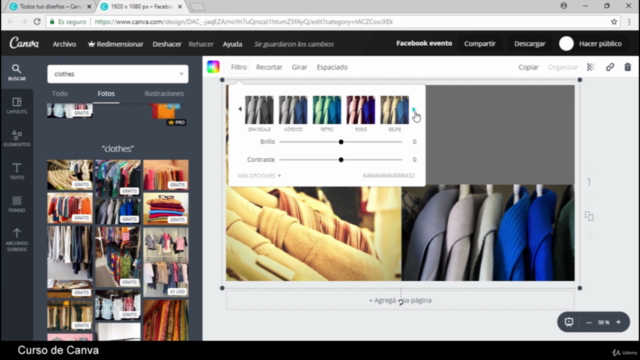Click the user profile avatar circle
Image resolution: width=640 pixels, height=360 pixels.
click(x=566, y=44)
